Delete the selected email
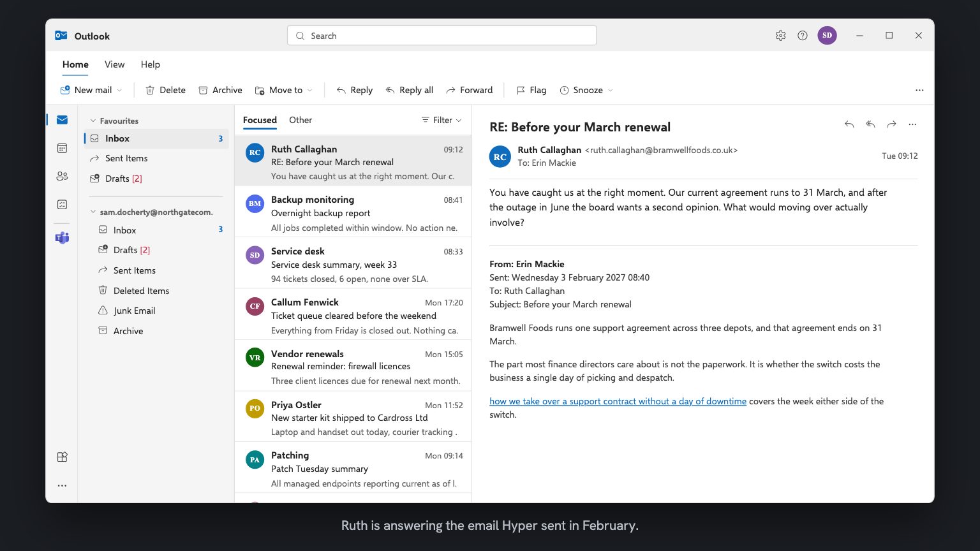The height and width of the screenshot is (551, 980). point(166,91)
